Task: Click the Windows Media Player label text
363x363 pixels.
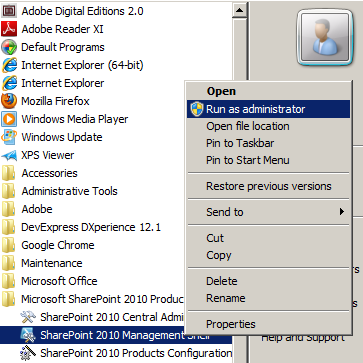Action: tap(75, 119)
